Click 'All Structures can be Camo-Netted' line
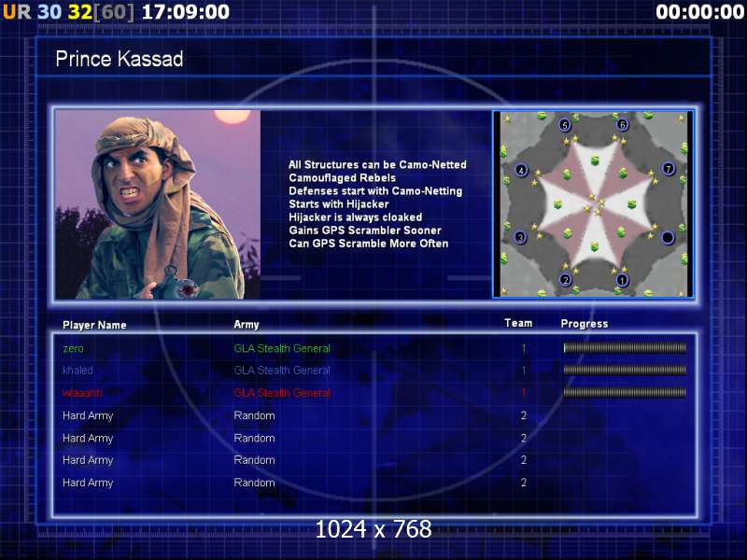747x560 pixels. pos(377,165)
